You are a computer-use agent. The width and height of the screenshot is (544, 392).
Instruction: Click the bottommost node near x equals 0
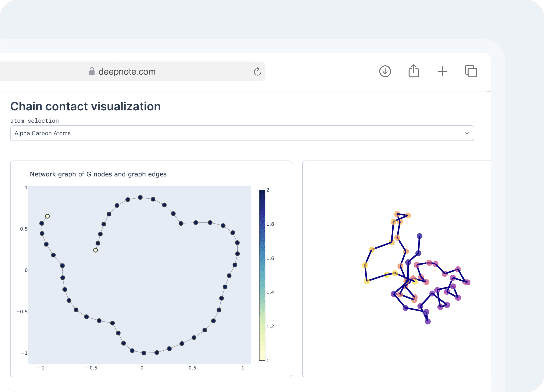pyautogui.click(x=144, y=353)
